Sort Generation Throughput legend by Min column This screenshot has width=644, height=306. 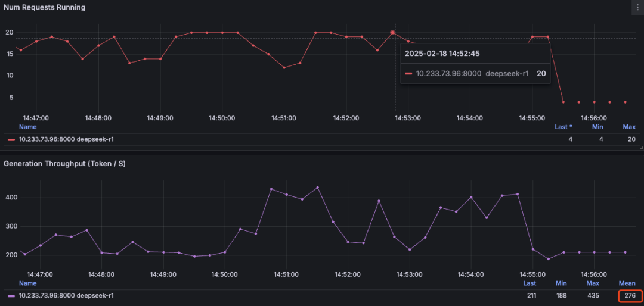point(561,283)
